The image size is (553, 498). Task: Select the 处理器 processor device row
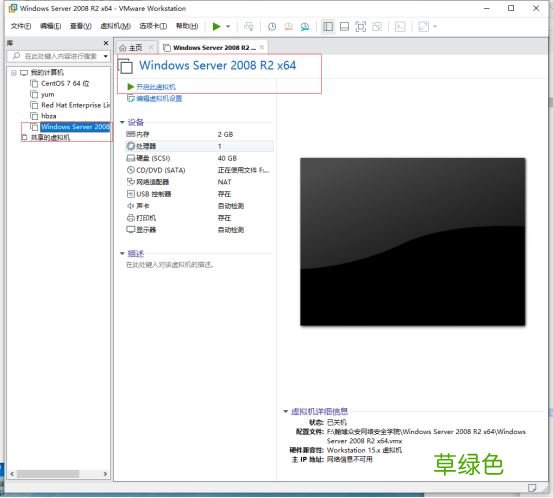point(199,146)
